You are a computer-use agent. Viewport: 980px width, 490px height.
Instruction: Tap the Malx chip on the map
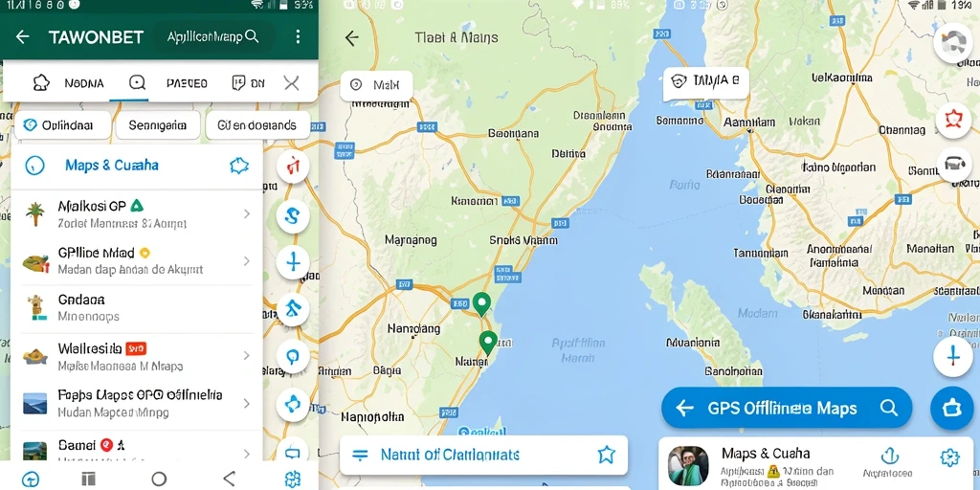click(x=376, y=85)
